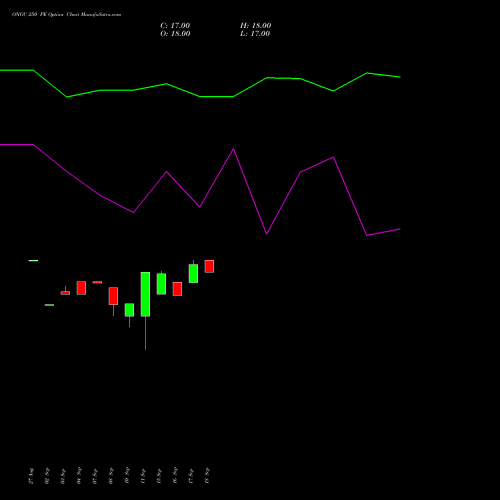The width and height of the screenshot is (500, 500).
Task: Select the 10 Sep date label
Action: [x=127, y=476]
